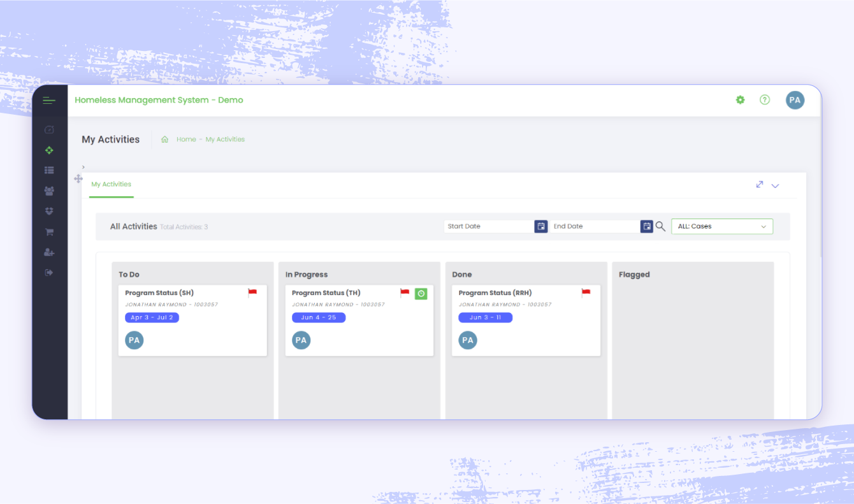Click the home icon in breadcrumb
The height and width of the screenshot is (504, 854).
(x=164, y=140)
